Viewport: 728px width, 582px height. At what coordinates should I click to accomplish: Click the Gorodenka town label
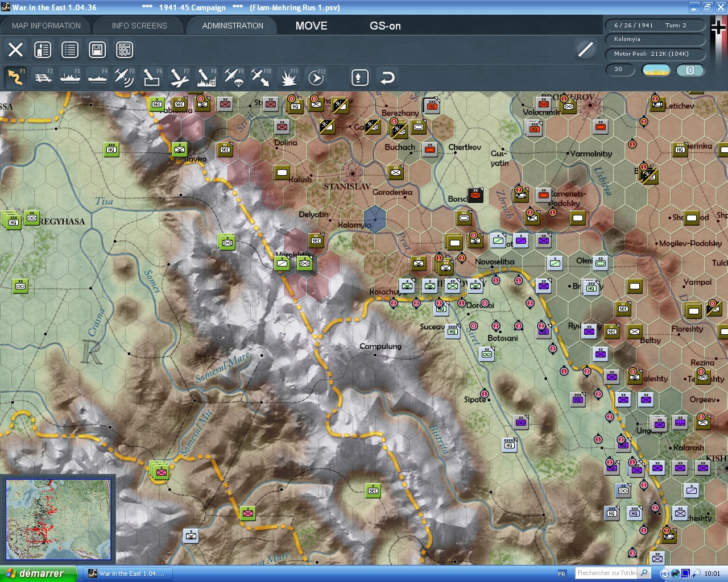(392, 192)
